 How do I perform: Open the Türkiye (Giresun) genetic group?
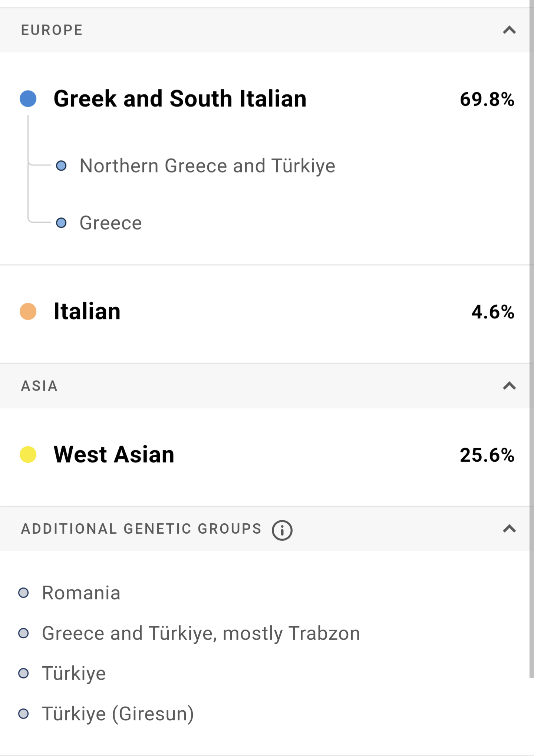(118, 714)
